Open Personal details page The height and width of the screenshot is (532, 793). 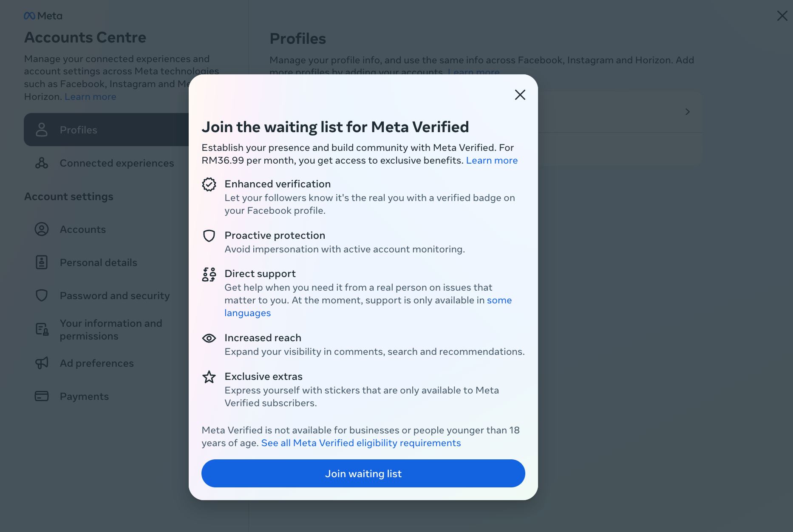[x=98, y=263]
